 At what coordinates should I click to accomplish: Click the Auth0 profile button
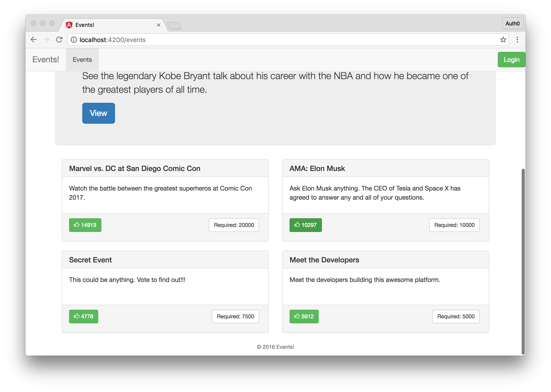[512, 23]
